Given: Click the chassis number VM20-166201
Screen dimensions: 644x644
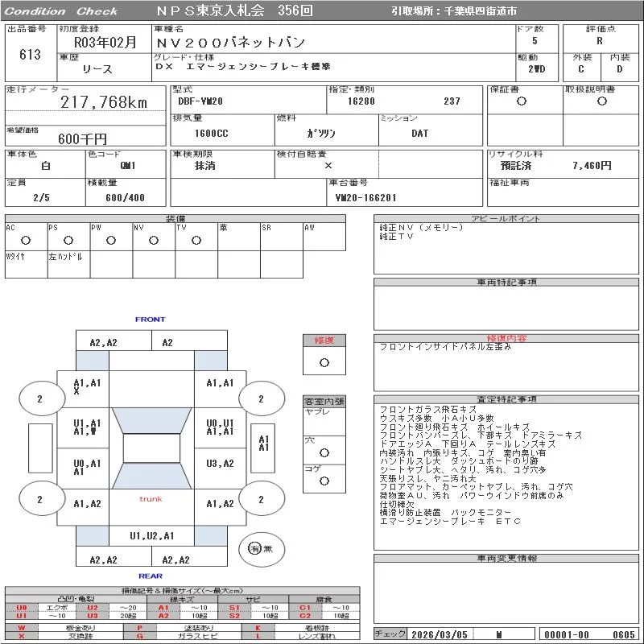Looking at the screenshot, I should click(366, 196).
